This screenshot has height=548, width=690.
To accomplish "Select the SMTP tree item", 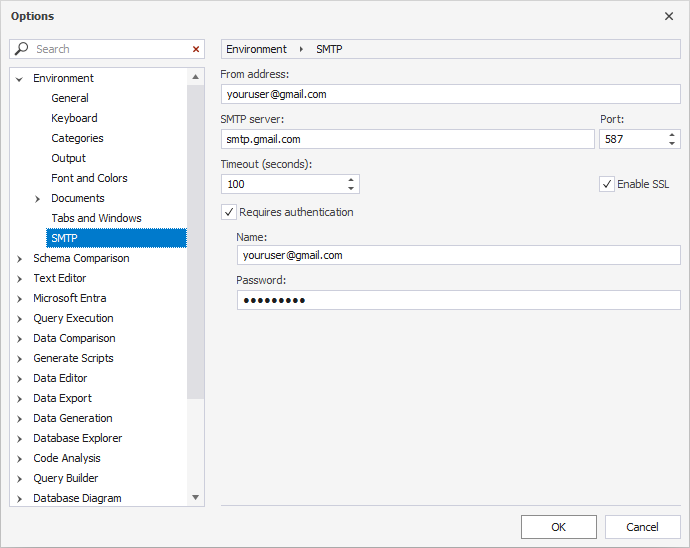I will [x=116, y=238].
